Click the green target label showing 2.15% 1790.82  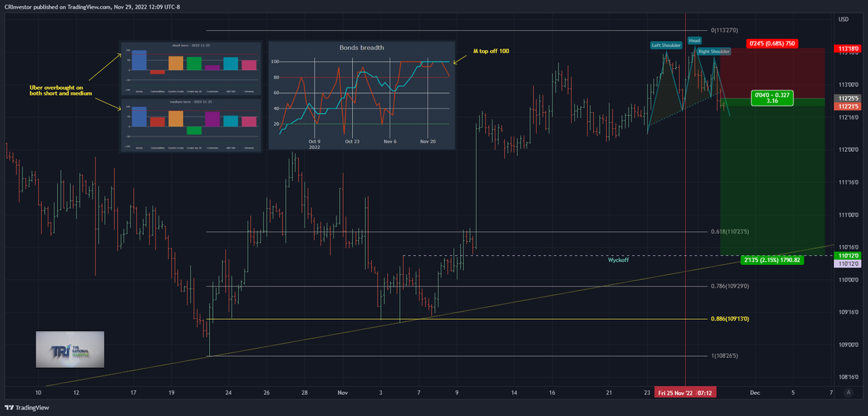pos(773,259)
